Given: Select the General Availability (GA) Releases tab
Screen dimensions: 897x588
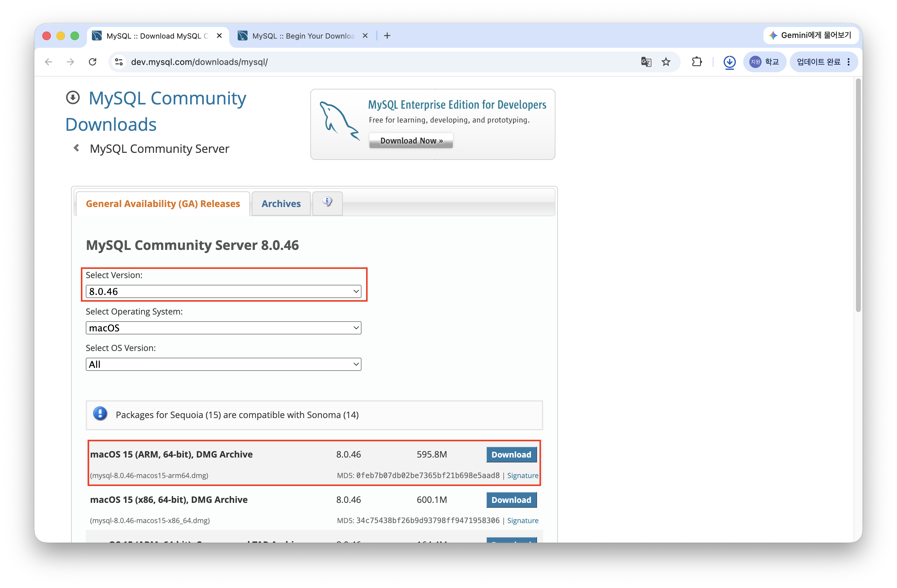Looking at the screenshot, I should point(163,204).
